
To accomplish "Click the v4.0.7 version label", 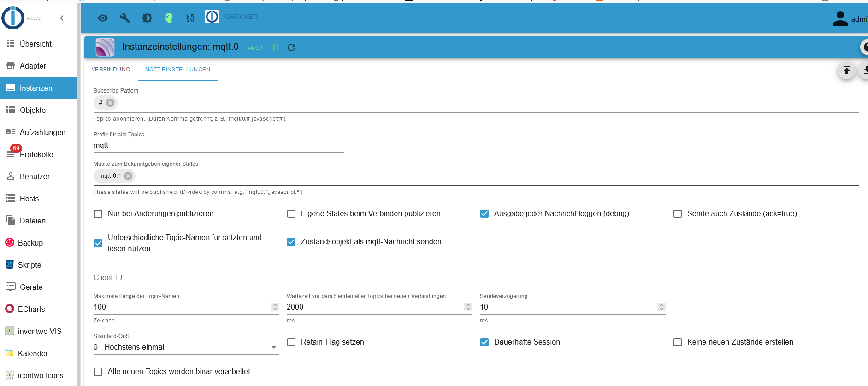I will click(255, 48).
